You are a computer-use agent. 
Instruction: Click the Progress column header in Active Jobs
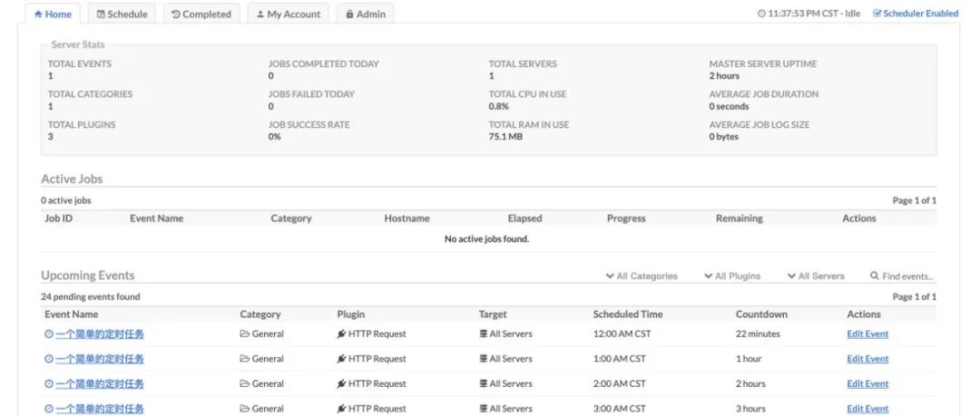tap(625, 218)
